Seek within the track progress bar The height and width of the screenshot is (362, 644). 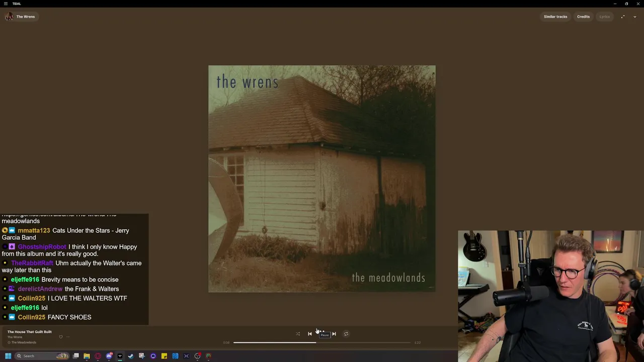[322, 342]
